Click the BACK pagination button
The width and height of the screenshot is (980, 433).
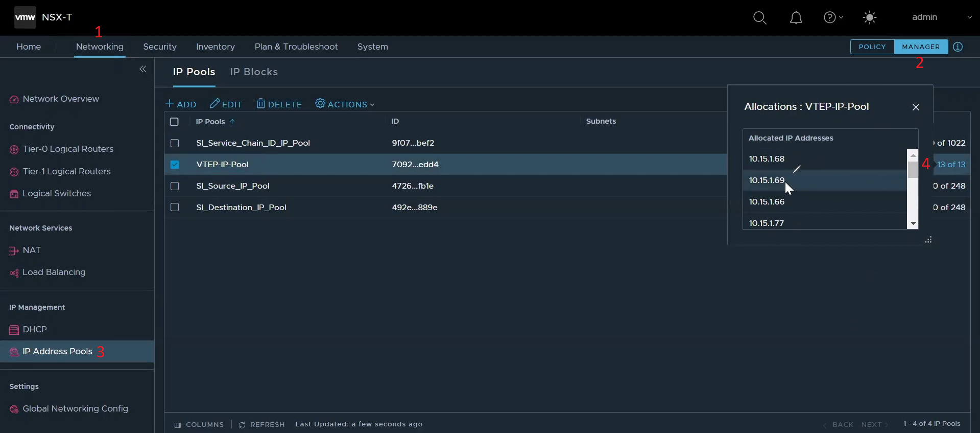point(838,425)
